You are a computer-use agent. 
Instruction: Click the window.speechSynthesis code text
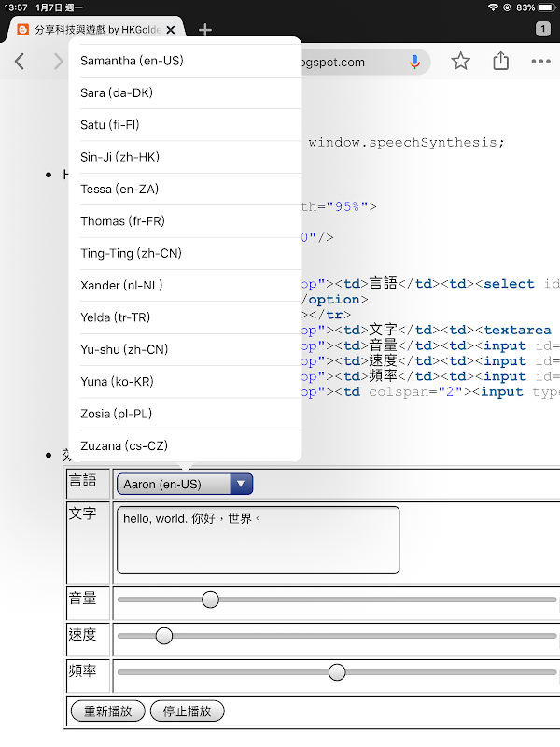pyautogui.click(x=406, y=143)
